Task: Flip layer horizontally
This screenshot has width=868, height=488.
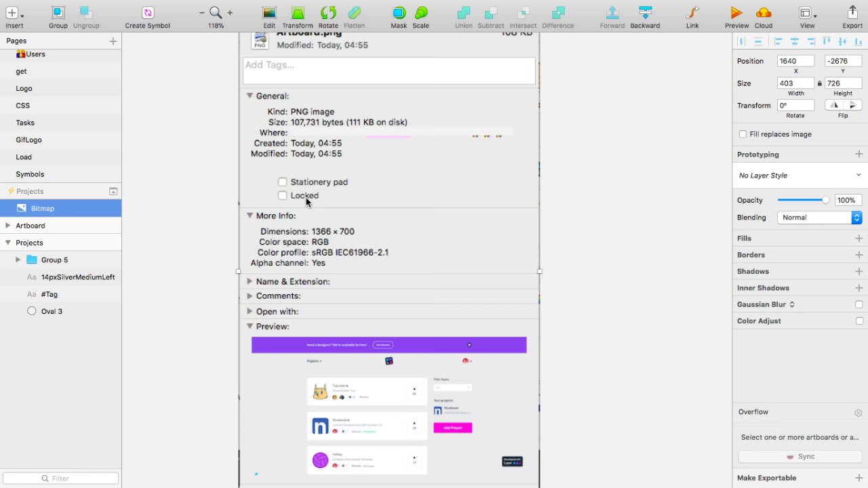Action: coord(834,105)
